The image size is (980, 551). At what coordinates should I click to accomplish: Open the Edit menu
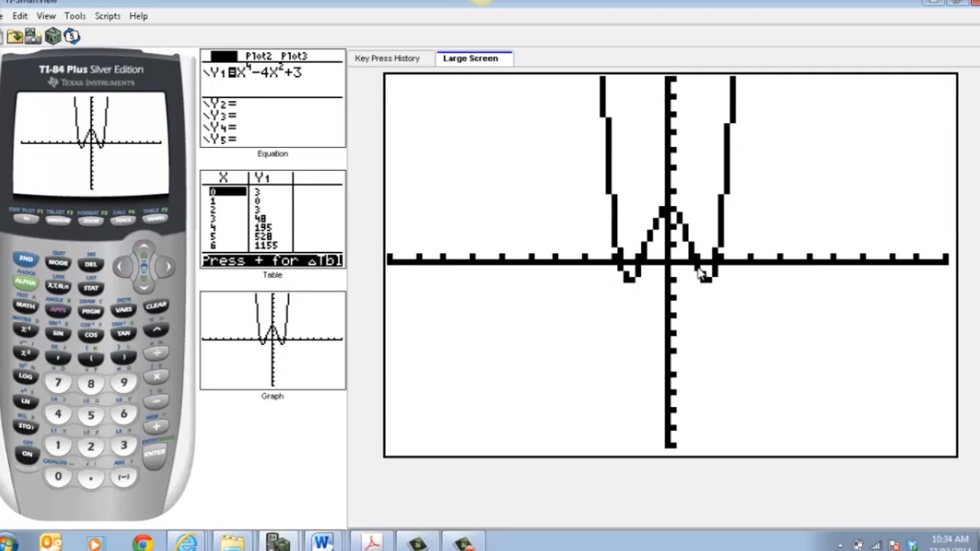20,16
